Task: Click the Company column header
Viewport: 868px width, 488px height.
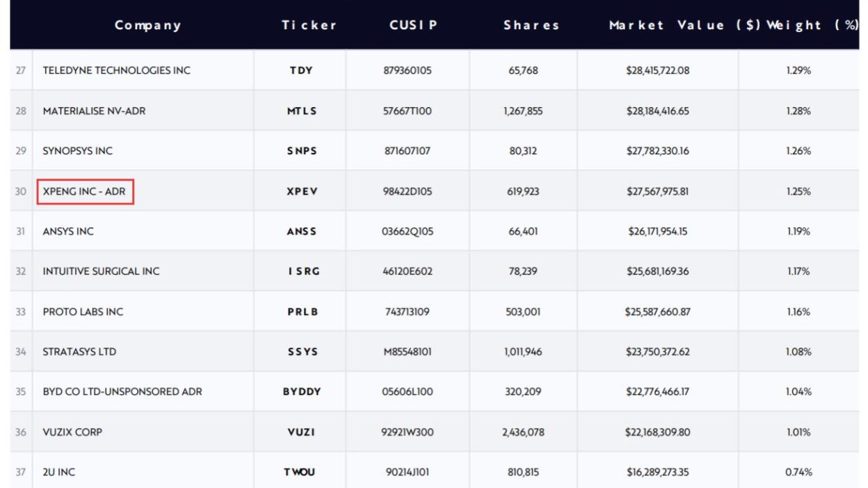Action: click(148, 25)
